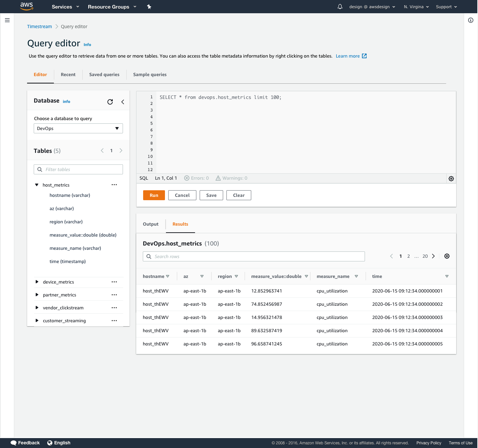Click the Errors status indicator
This screenshot has height=448, width=478.
pos(196,178)
